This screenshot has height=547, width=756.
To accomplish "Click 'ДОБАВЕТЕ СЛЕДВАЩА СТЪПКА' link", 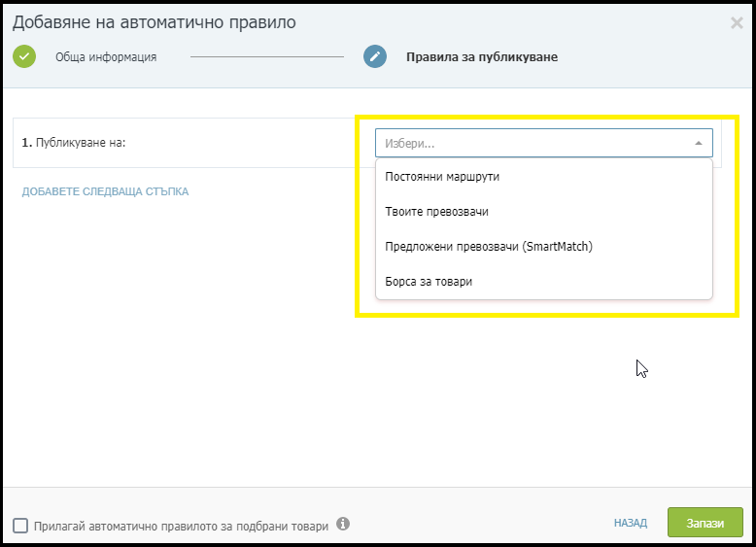I will click(x=105, y=191).
